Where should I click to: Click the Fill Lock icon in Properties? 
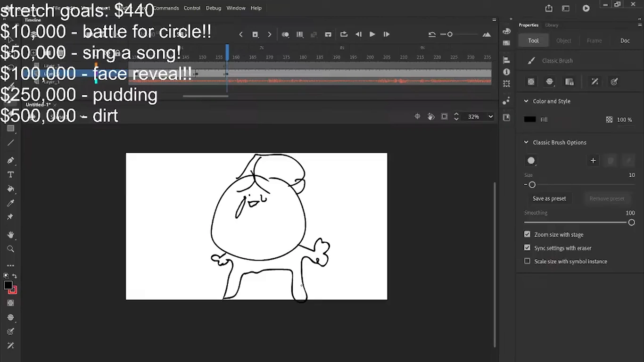(570, 82)
